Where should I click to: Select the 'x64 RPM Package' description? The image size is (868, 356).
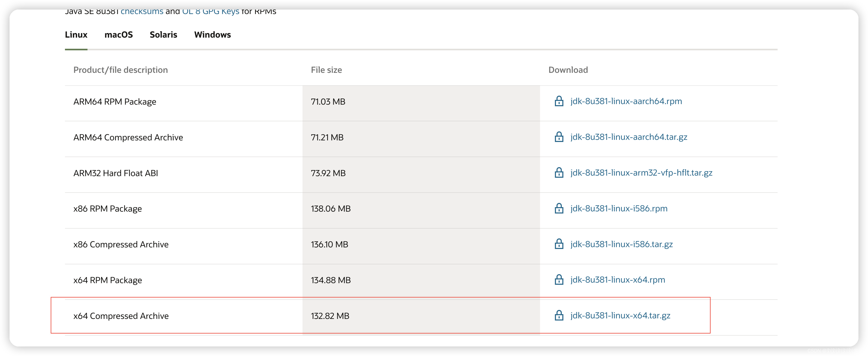pos(107,280)
